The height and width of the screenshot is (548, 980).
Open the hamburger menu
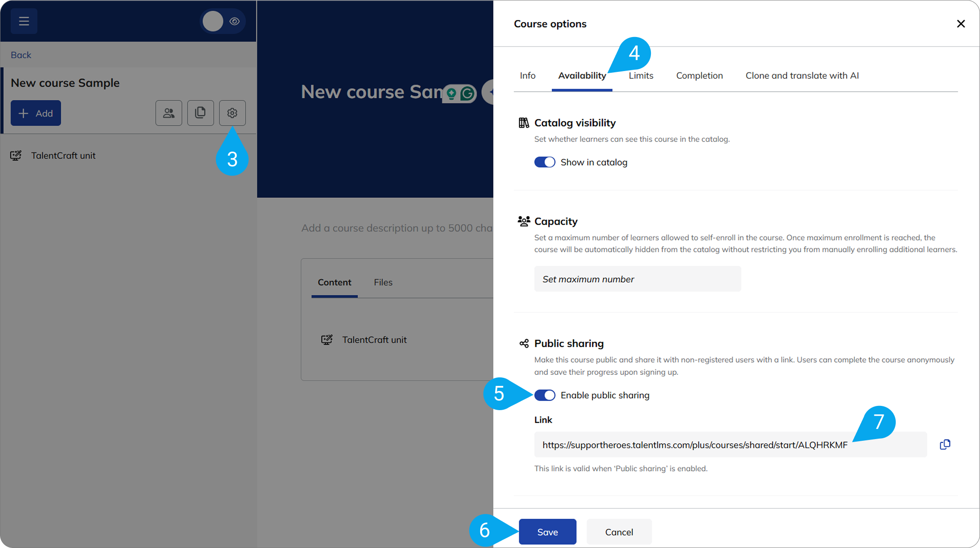pyautogui.click(x=24, y=21)
